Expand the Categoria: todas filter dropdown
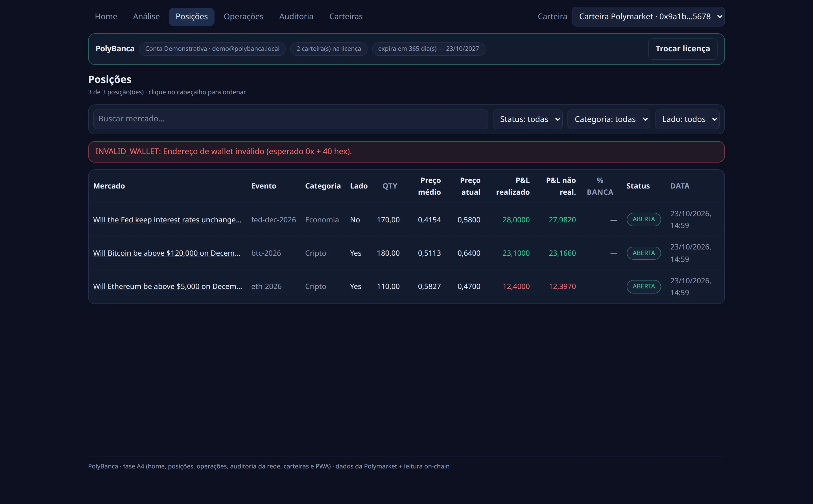Viewport: 813px width, 504px height. point(609,119)
